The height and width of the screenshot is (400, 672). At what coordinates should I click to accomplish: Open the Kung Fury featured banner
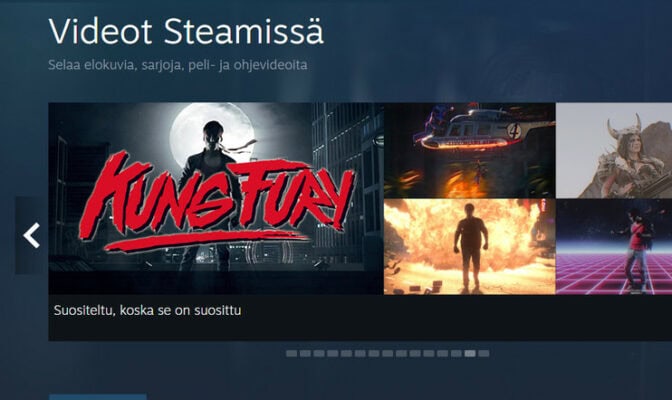(x=216, y=198)
